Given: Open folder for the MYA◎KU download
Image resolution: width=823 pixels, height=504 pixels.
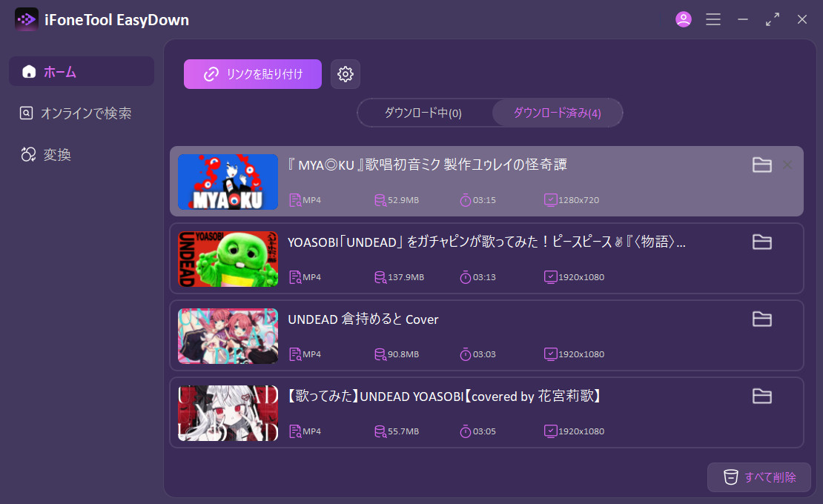Looking at the screenshot, I should 761,165.
